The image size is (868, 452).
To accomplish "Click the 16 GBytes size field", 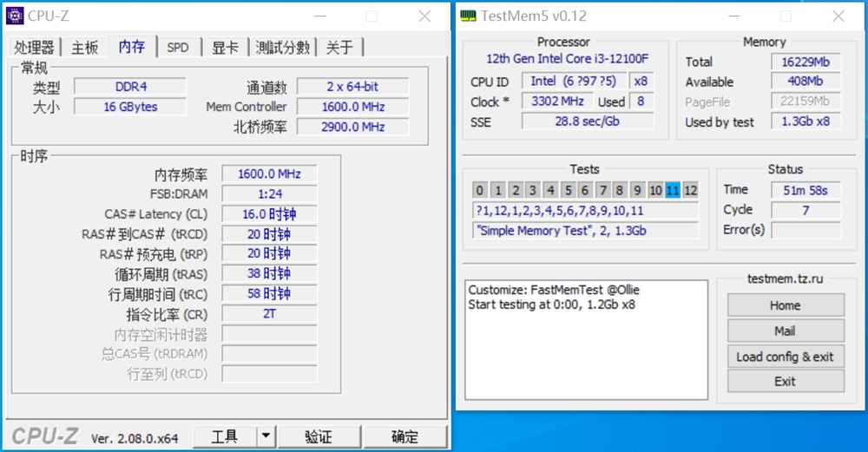I will pyautogui.click(x=131, y=107).
